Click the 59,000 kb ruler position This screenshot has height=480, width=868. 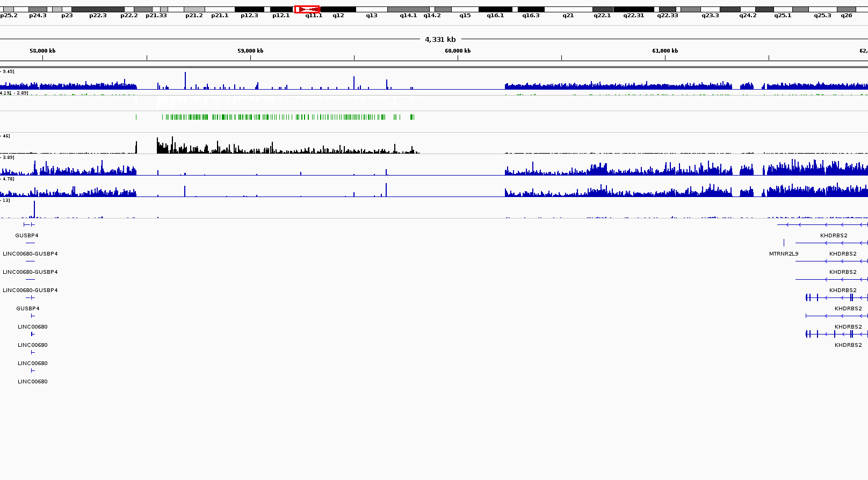[x=250, y=51]
